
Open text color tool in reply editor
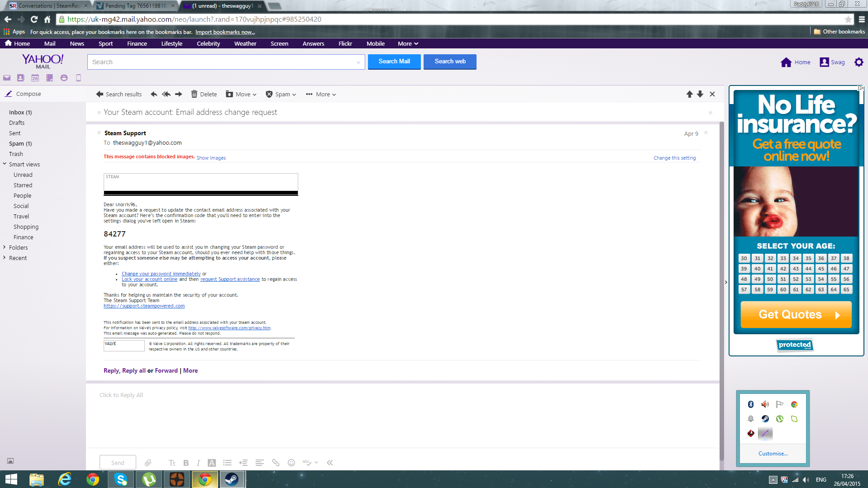211,463
